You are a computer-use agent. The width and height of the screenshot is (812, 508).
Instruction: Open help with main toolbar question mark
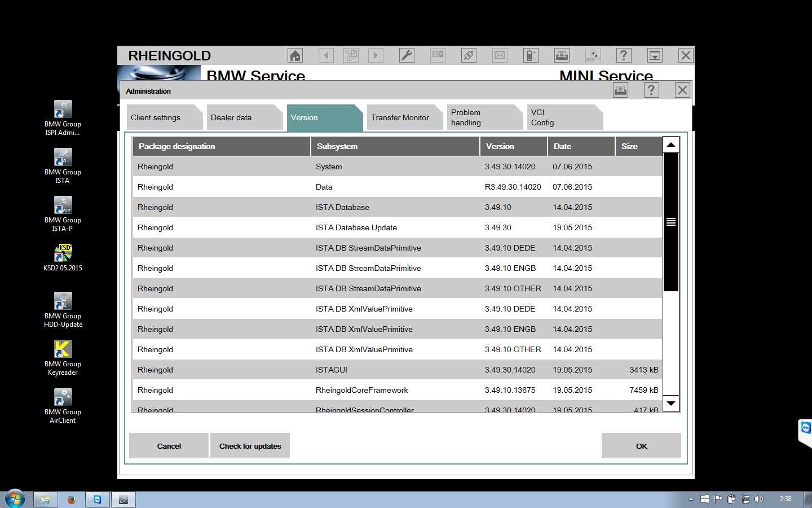[x=623, y=55]
